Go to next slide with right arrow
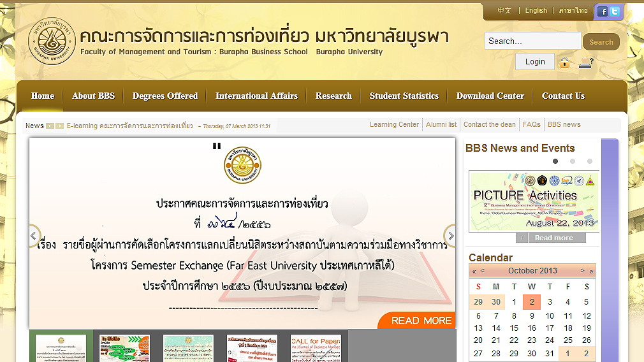This screenshot has width=644, height=362. pos(451,236)
